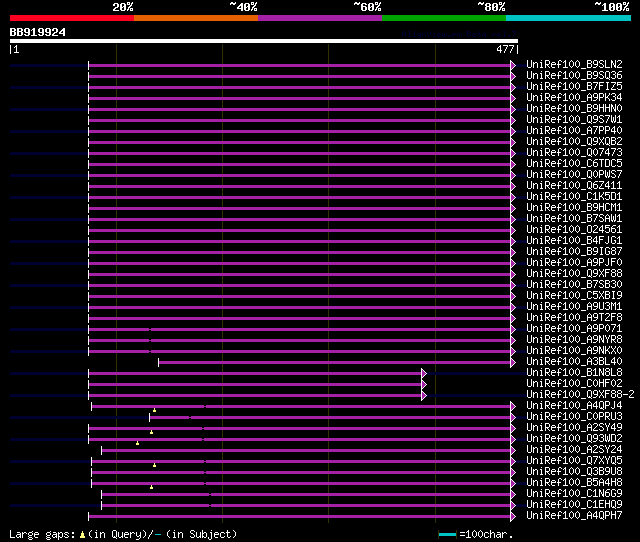Click the yellow gap marker below Q93WD2 bar

tap(138, 443)
